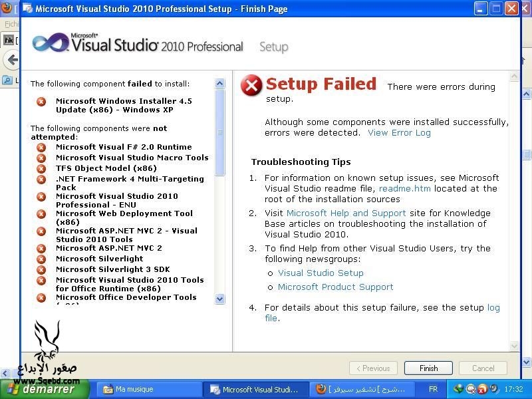Click error icon next to Microsoft Silverlight 3 SDK
The width and height of the screenshot is (532, 399).
coord(41,269)
